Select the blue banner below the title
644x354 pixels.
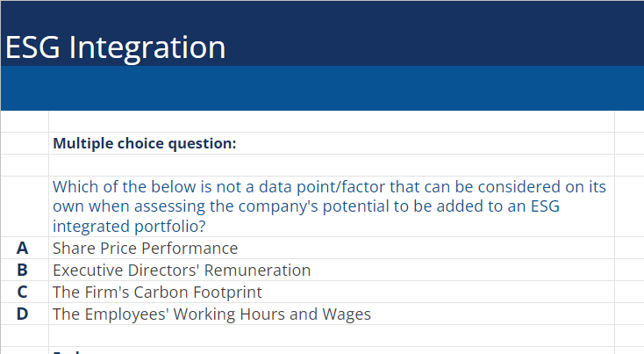[322, 88]
